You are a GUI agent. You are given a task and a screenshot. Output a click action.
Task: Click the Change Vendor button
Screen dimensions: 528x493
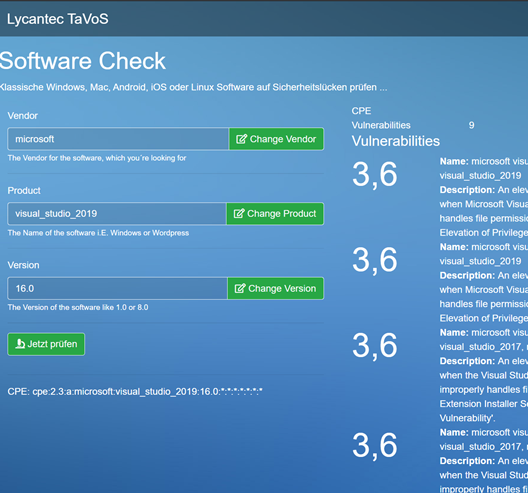pos(276,139)
